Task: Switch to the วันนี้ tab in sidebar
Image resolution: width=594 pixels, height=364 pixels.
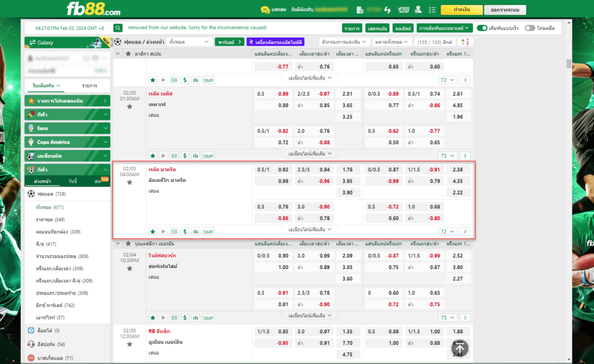Action: tap(73, 181)
